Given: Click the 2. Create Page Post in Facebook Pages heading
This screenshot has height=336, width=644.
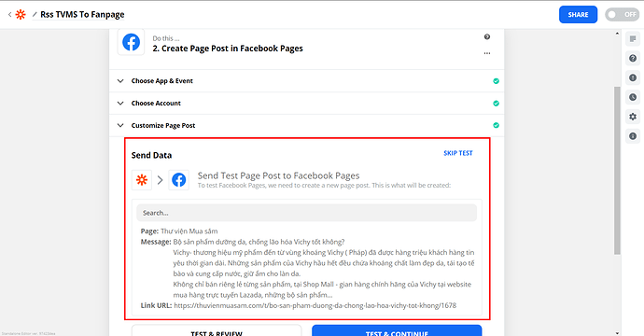Looking at the screenshot, I should [x=228, y=49].
